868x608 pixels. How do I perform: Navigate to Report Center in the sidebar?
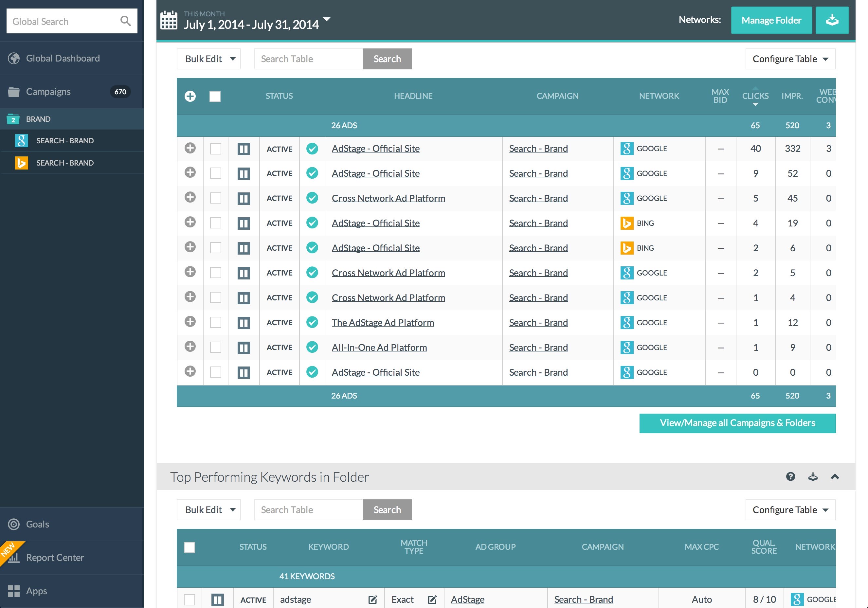(x=55, y=557)
